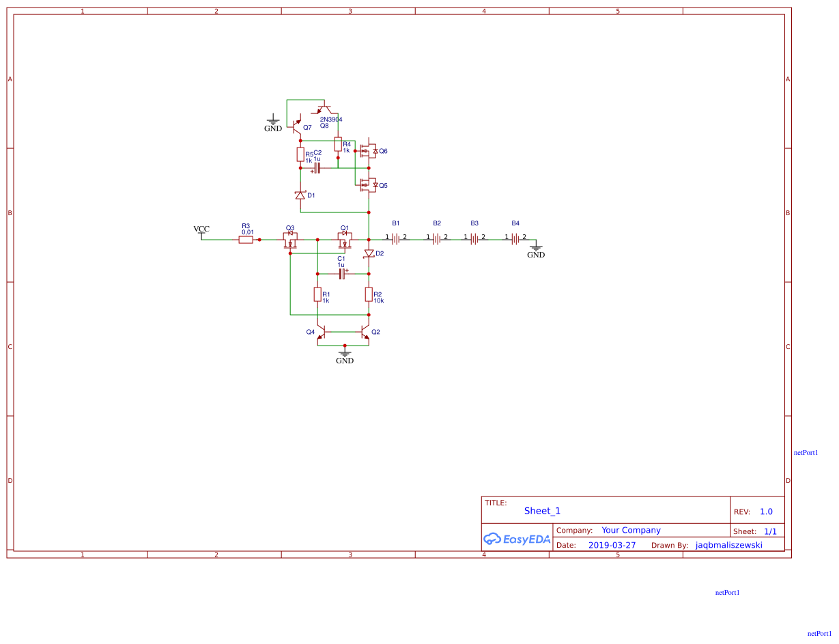The height and width of the screenshot is (644, 839).
Task: Select resistor R2 labeled 10k
Action: [369, 295]
